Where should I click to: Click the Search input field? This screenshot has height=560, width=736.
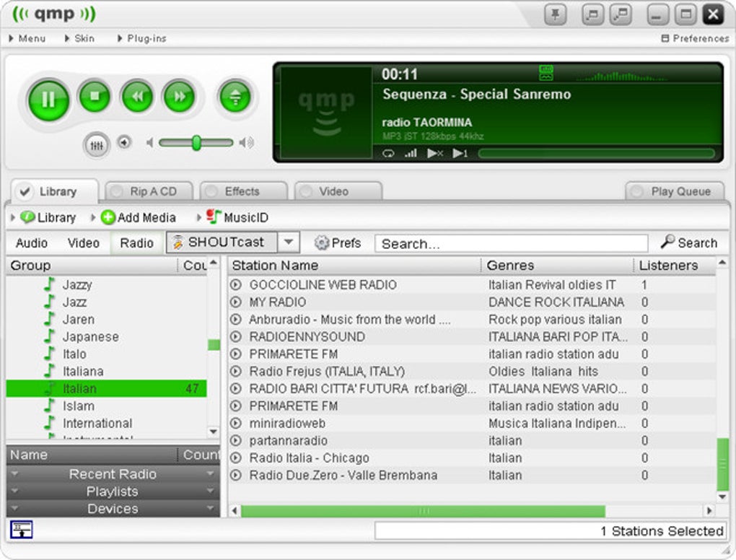(511, 244)
